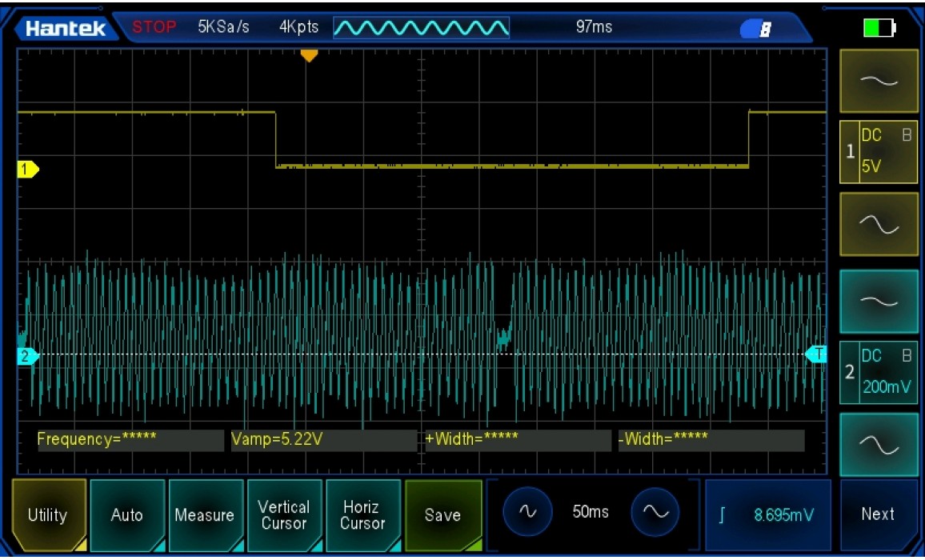Image resolution: width=925 pixels, height=560 pixels.
Task: Select the Vertical Cursor option
Action: pos(283,515)
